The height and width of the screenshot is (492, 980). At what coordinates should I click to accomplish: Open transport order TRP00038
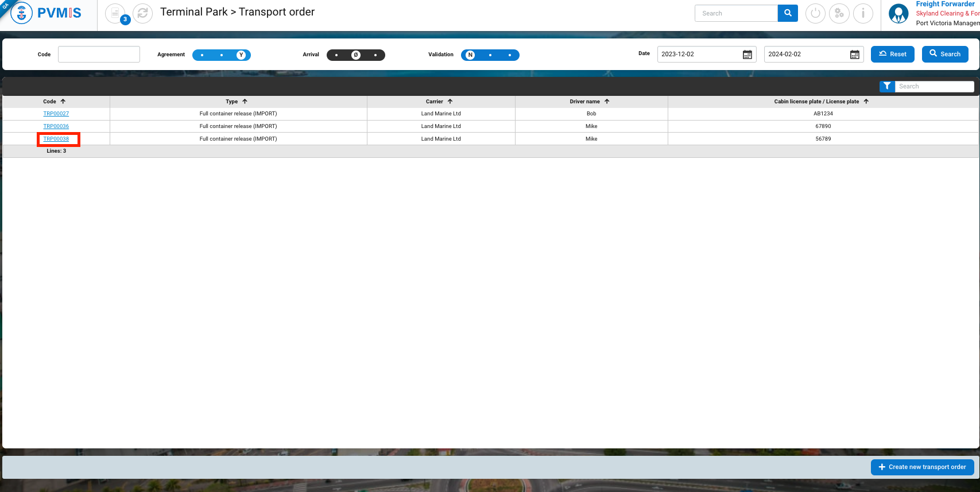point(56,139)
